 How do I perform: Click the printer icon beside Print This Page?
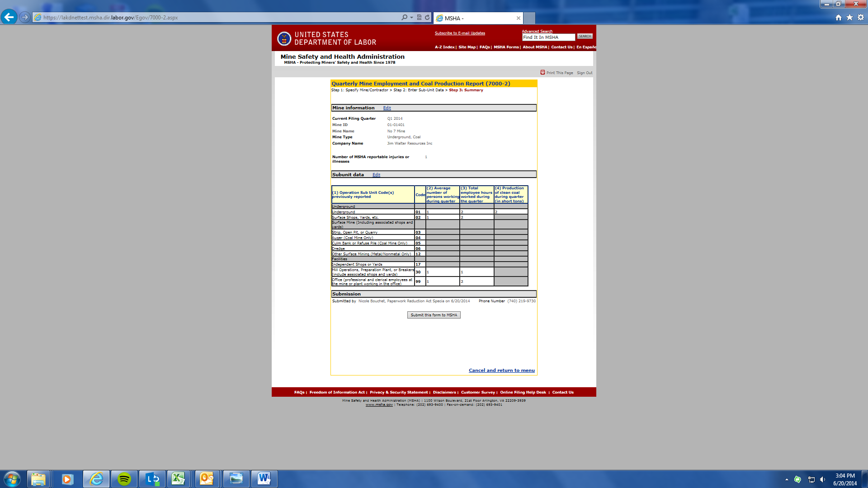tap(542, 72)
